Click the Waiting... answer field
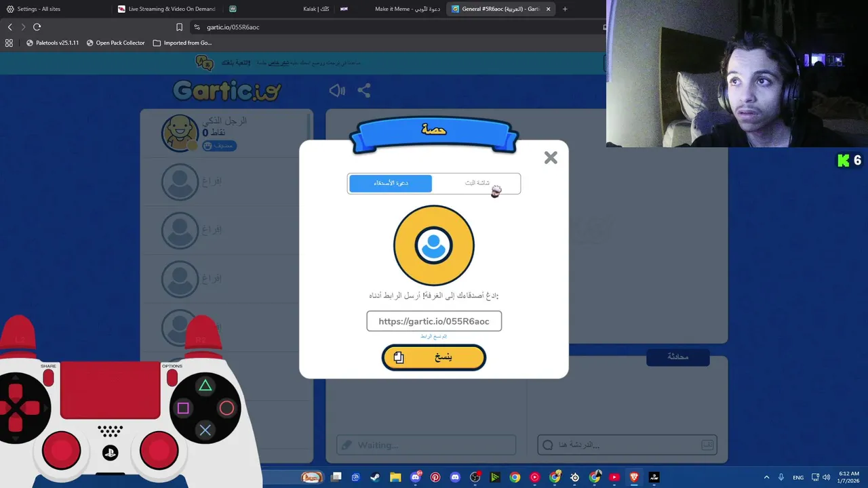The image size is (868, 488). [426, 445]
